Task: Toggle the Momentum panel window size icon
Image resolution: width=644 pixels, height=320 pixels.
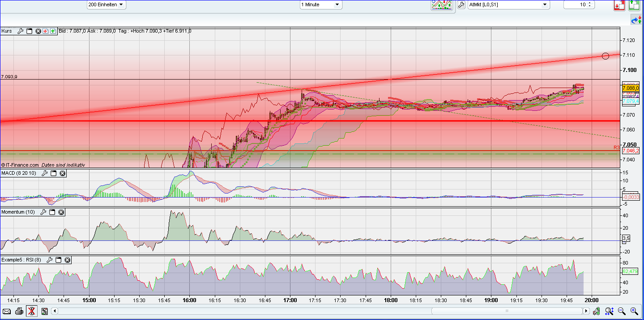Action: click(x=52, y=212)
